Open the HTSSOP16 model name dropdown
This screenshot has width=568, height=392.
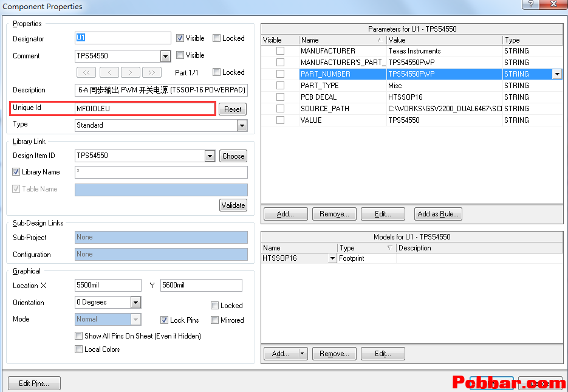click(x=332, y=258)
